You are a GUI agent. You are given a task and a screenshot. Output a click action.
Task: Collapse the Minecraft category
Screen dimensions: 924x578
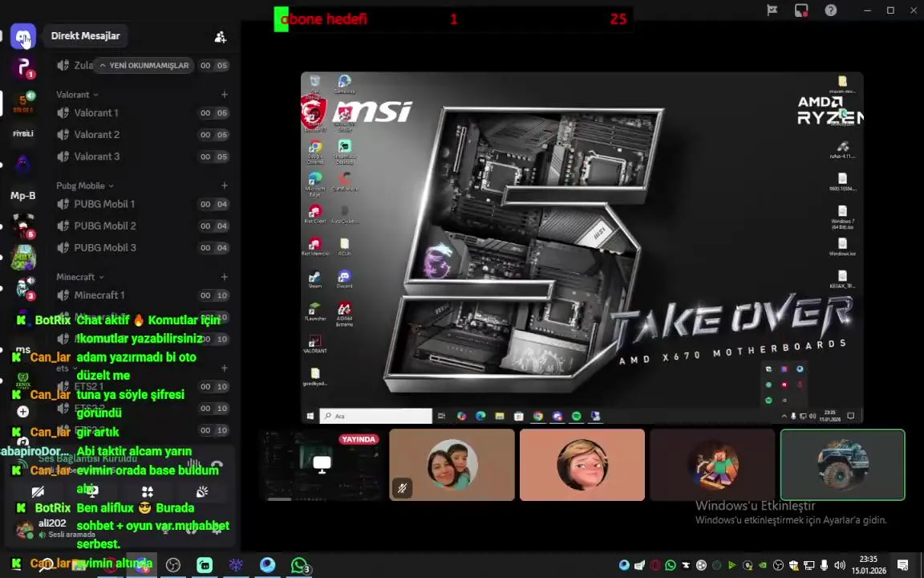pyautogui.click(x=80, y=277)
